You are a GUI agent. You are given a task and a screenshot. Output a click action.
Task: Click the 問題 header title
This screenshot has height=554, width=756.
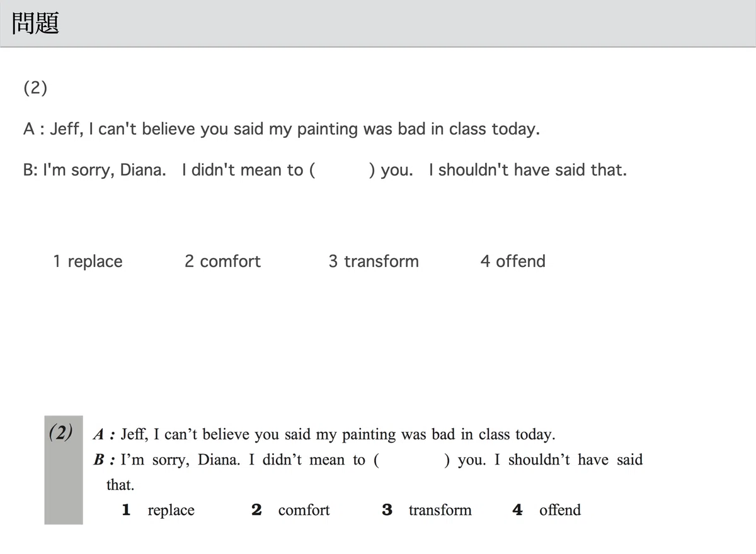36,24
